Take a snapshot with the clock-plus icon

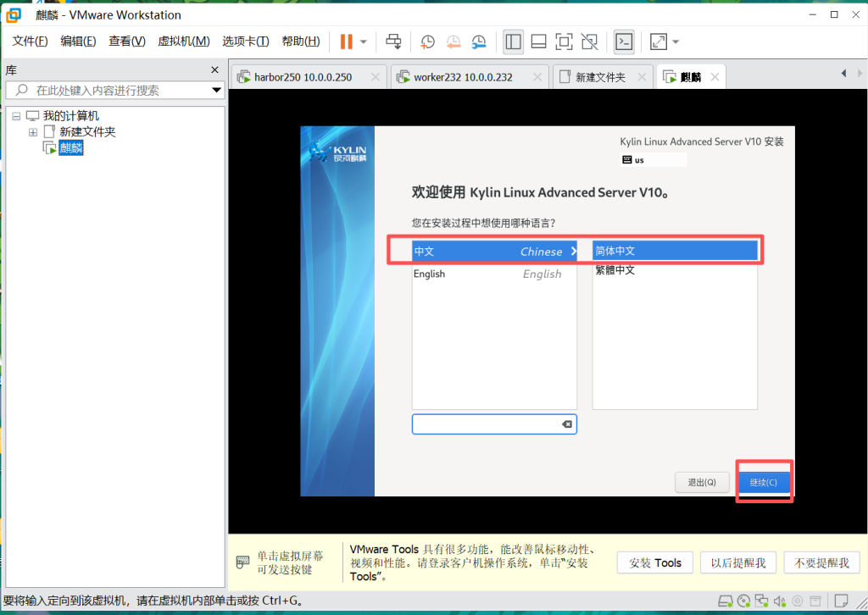click(x=428, y=42)
